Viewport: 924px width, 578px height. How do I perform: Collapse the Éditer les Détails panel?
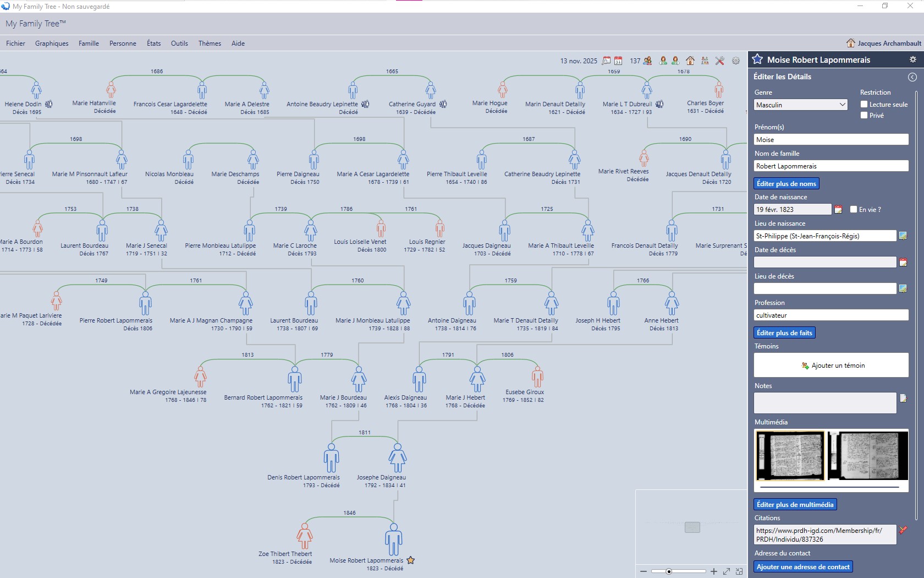(x=912, y=77)
